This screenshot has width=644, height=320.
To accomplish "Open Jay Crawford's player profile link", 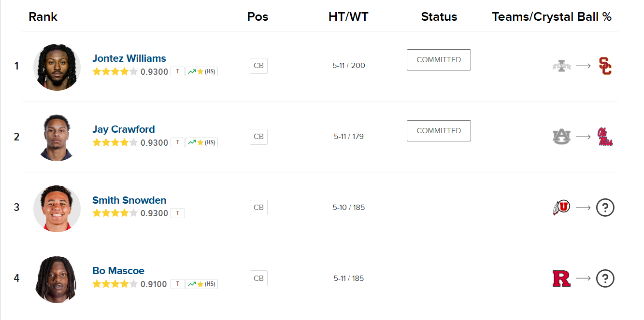I will coord(124,129).
